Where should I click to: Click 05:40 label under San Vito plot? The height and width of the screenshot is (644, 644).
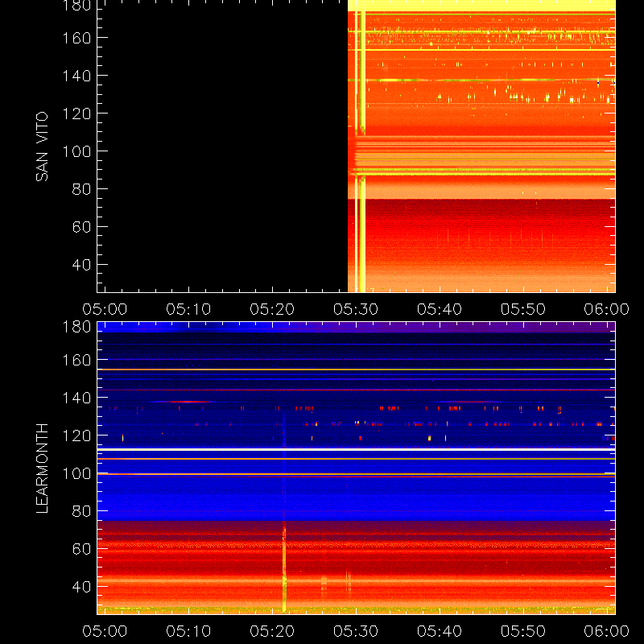point(440,309)
